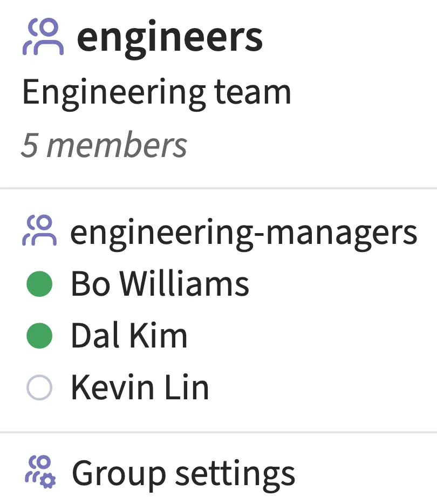The height and width of the screenshot is (504, 437).
Task: Select member Bo Williams
Action: tap(160, 284)
